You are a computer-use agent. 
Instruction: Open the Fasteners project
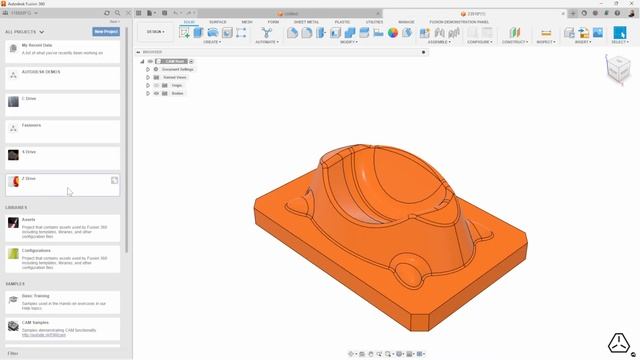point(62,131)
